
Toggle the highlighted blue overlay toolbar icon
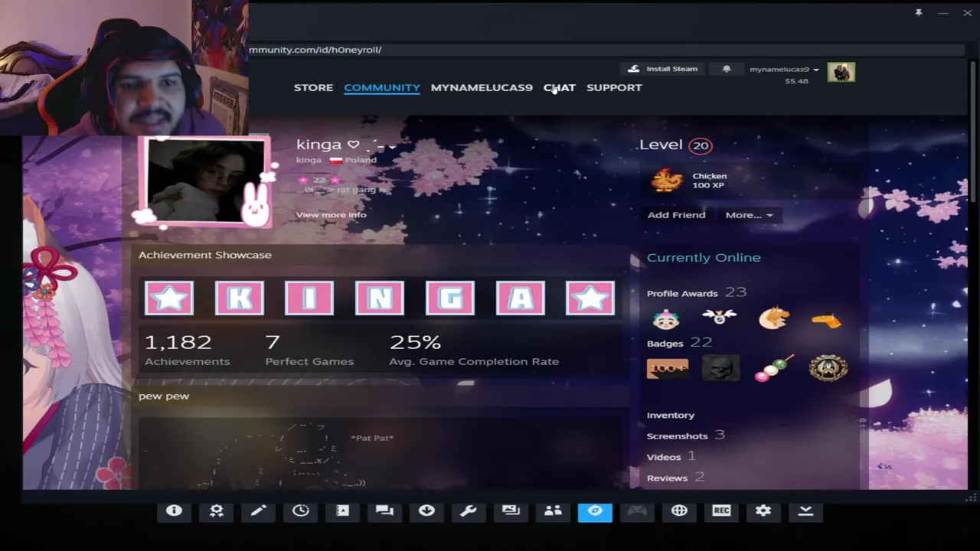coord(595,511)
